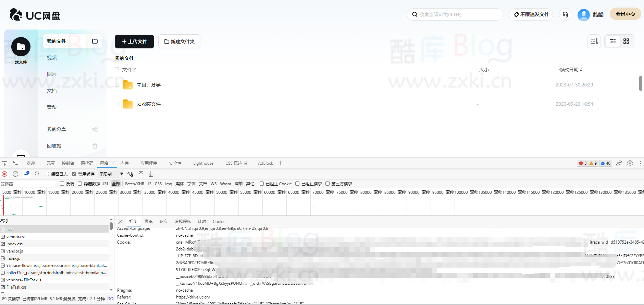The image size is (644, 305).
Task: Close the 网络 tab
Action: [113, 163]
